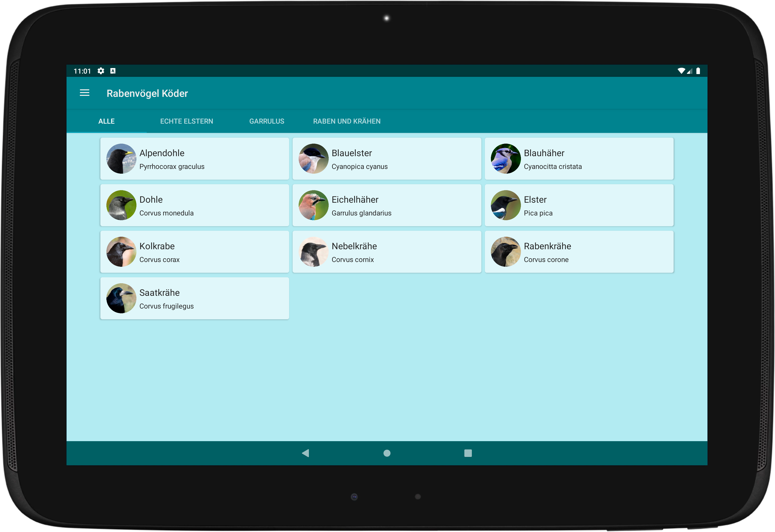Click the Eichelhäher bird picture
775x532 pixels.
coord(313,205)
